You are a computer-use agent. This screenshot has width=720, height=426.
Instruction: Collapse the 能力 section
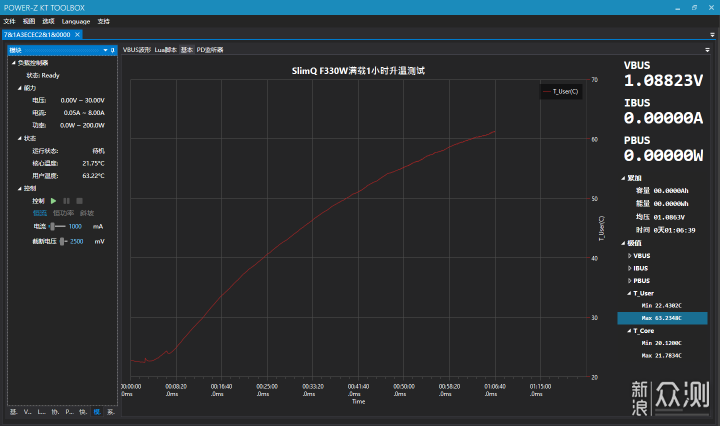[19, 88]
